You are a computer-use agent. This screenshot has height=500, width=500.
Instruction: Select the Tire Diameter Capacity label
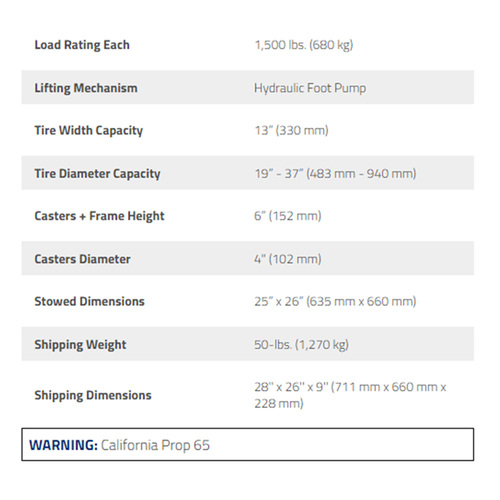tap(97, 174)
